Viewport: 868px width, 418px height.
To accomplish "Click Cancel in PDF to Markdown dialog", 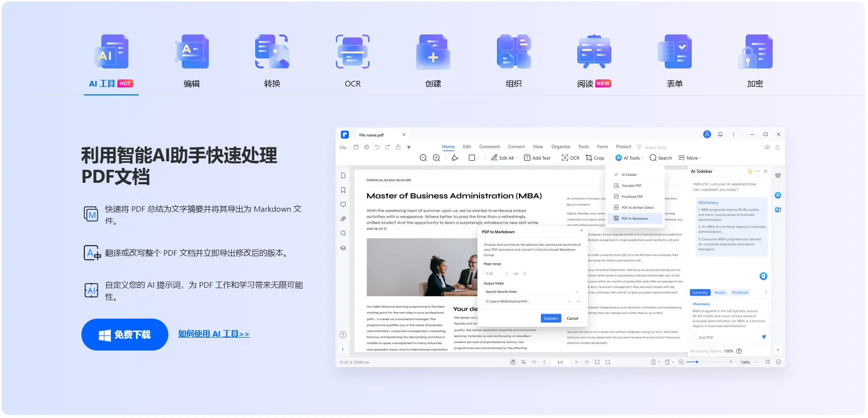I will point(572,318).
